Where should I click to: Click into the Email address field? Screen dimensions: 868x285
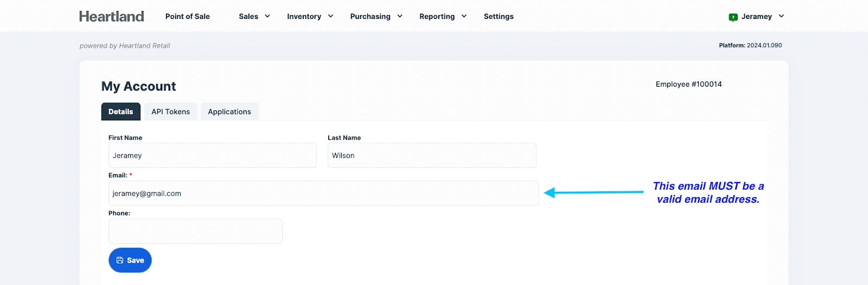tap(323, 193)
